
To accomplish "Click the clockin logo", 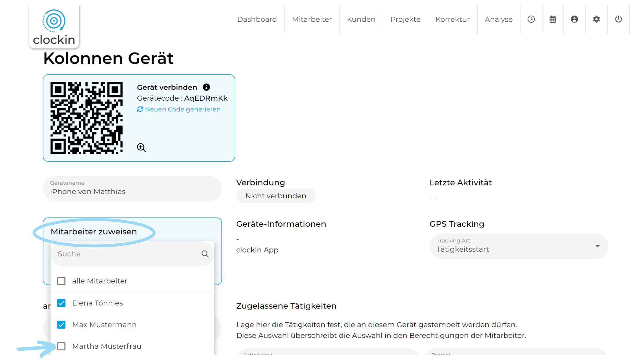I will tap(54, 27).
